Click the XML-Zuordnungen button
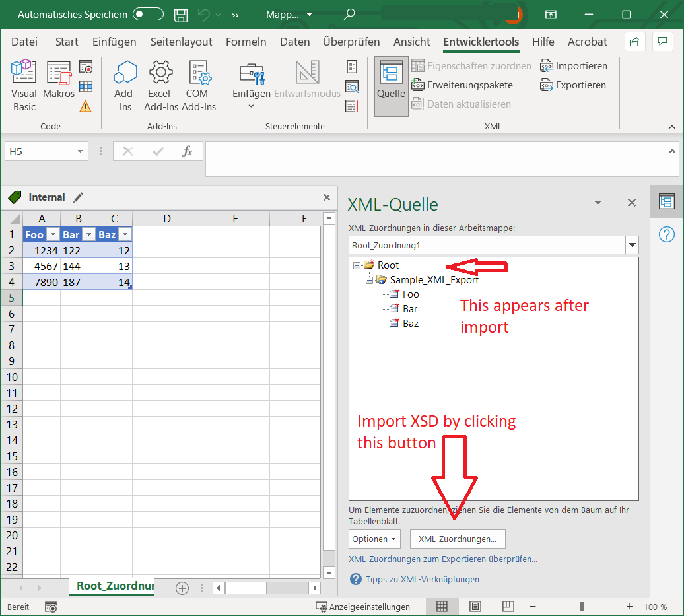Screen dimensions: 684x616 coord(457,539)
